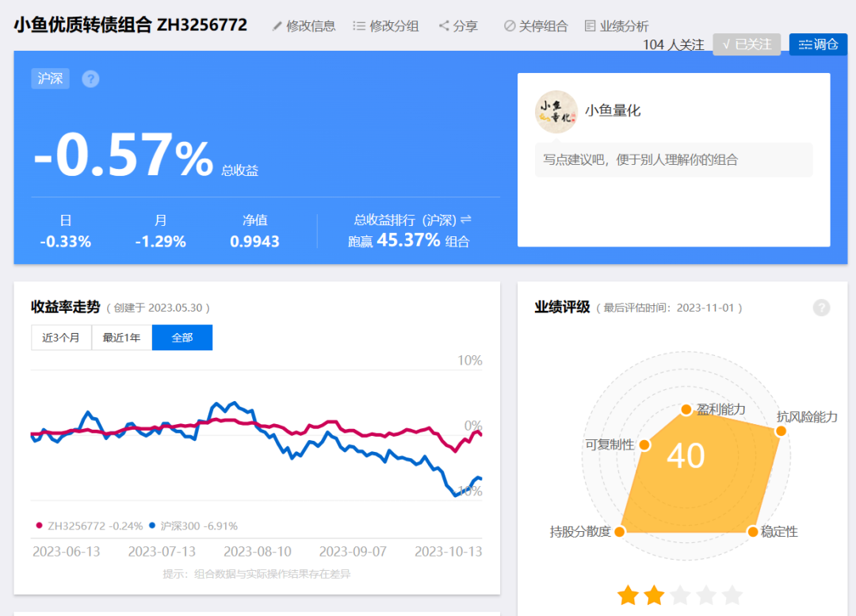Click the stop icon beside 关停组合
Screen dimensions: 856x616
click(510, 25)
